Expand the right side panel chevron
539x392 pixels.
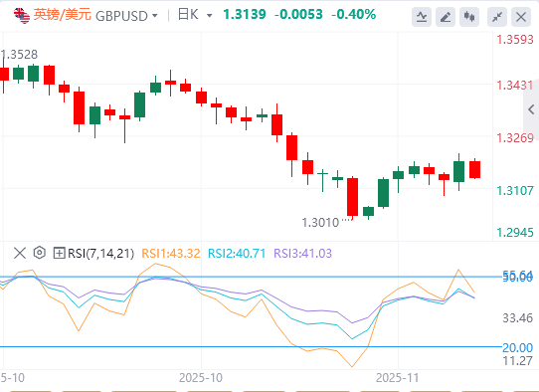point(531,109)
